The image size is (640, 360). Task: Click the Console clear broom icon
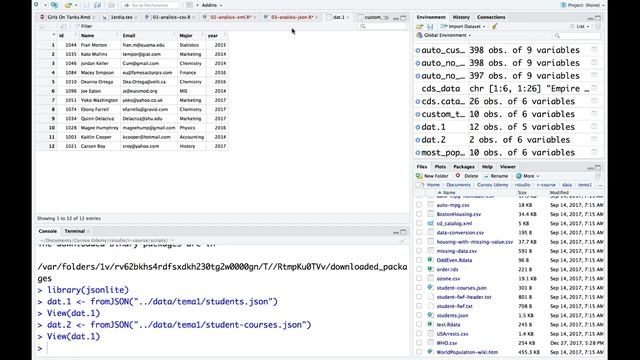402,240
